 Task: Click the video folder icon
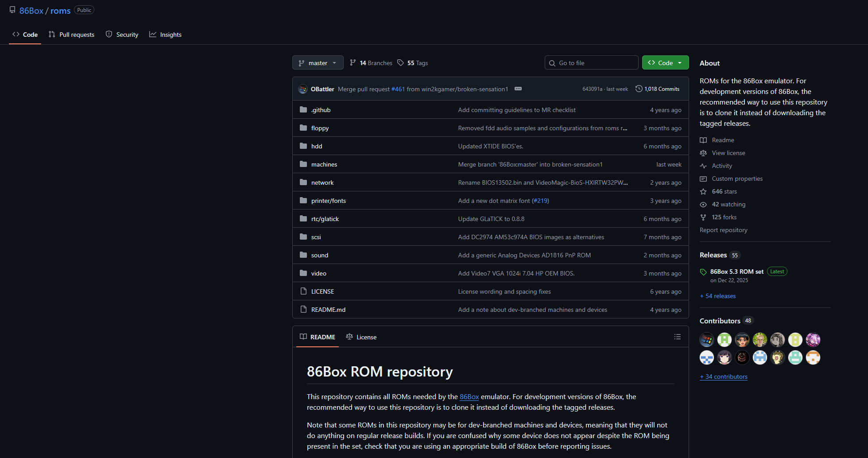point(303,273)
